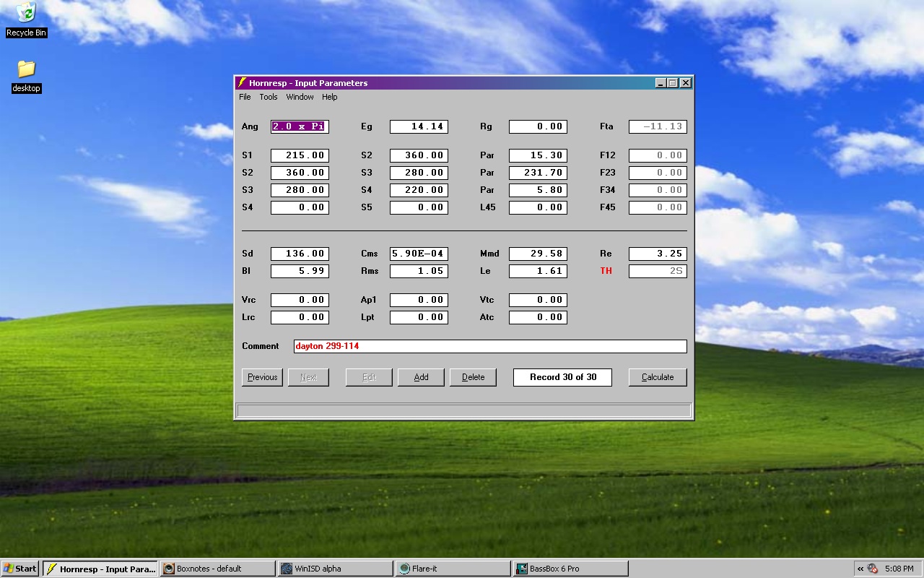Viewport: 924px width, 578px height.
Task: Click the Record 30 of 30 indicator
Action: pos(562,377)
